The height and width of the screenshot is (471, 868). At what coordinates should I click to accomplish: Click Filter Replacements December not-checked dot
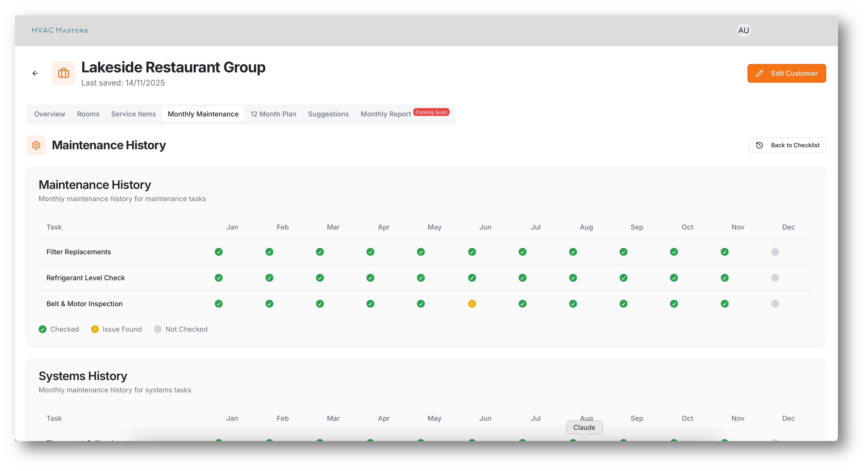coord(775,252)
